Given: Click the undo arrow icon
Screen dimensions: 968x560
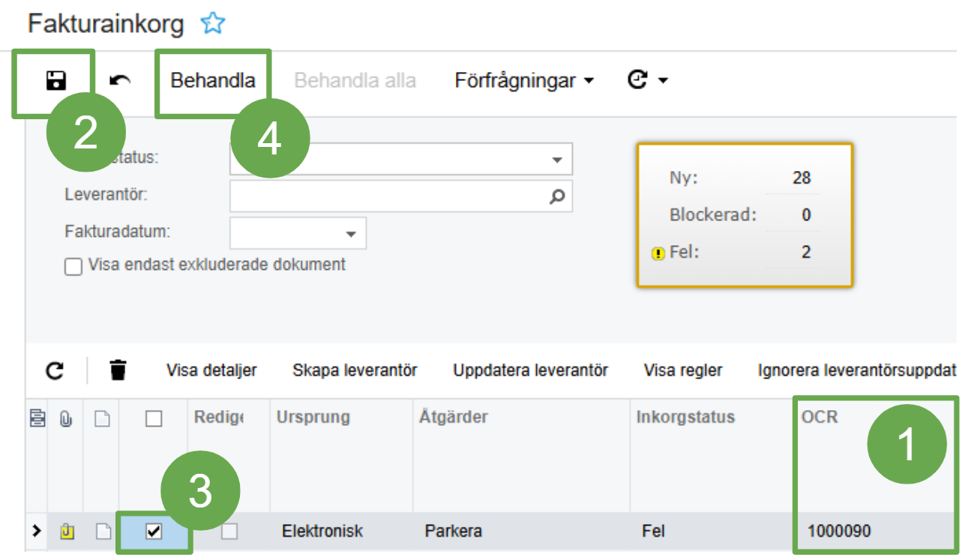Looking at the screenshot, I should 119,80.
